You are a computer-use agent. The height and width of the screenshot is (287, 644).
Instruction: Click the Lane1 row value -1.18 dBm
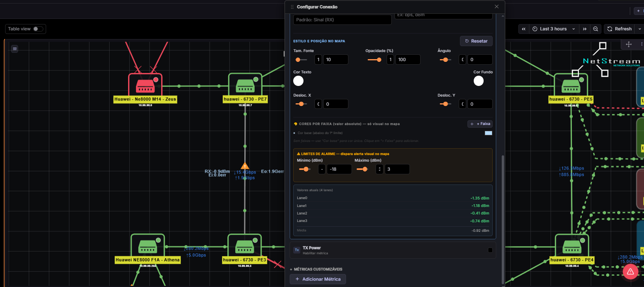(x=480, y=206)
